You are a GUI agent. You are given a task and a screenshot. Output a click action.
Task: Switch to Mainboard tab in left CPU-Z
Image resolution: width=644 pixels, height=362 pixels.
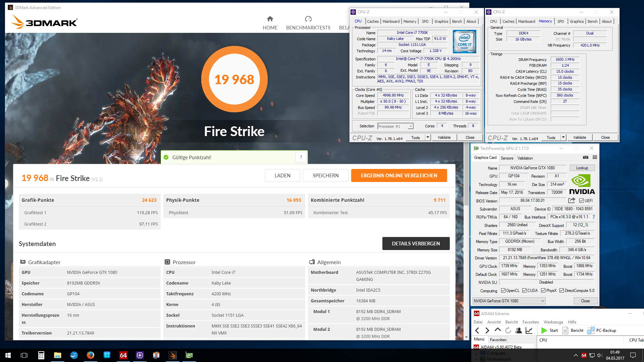point(391,21)
